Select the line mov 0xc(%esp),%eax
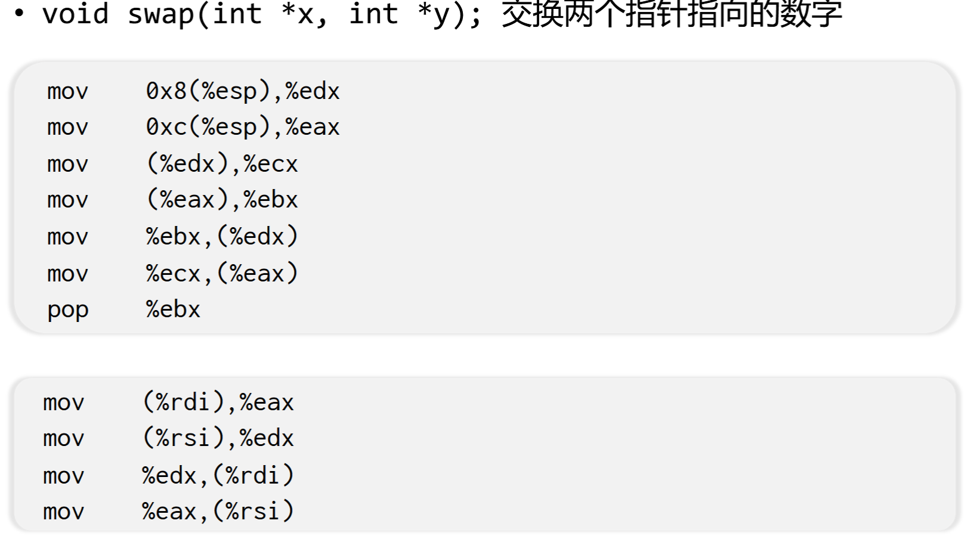The image size is (980, 542). [193, 127]
